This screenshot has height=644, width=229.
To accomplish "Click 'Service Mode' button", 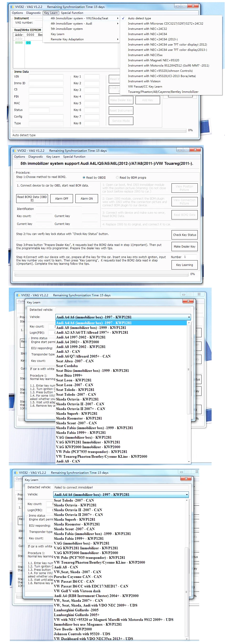I will 121,121.
